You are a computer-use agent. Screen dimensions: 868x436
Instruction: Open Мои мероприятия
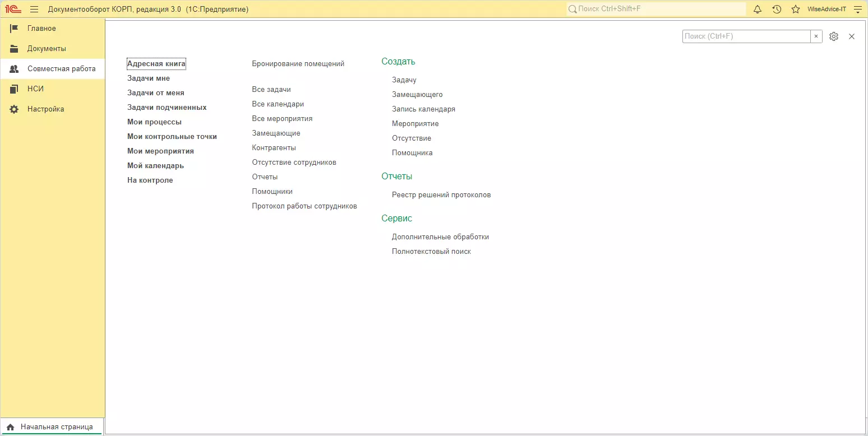pyautogui.click(x=160, y=151)
